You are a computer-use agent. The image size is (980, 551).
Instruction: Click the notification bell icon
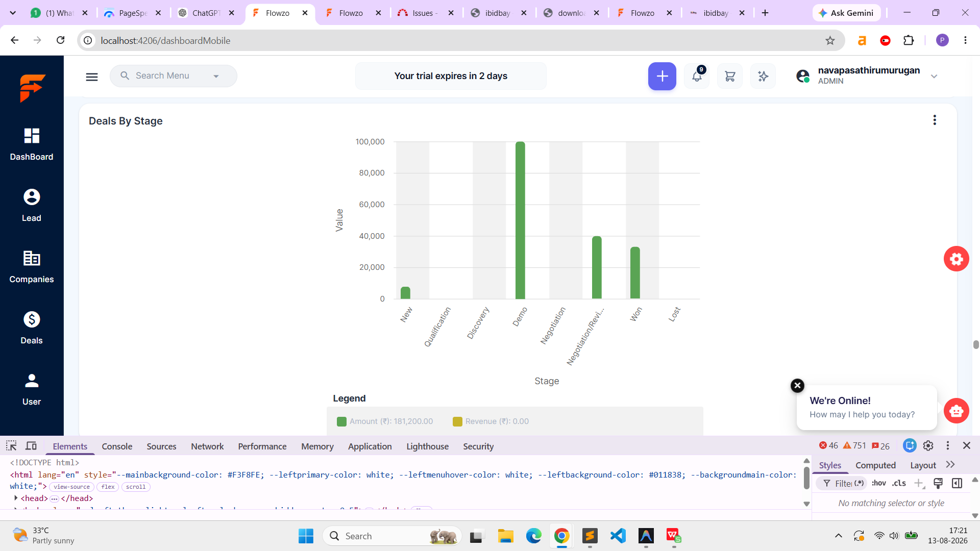(697, 76)
